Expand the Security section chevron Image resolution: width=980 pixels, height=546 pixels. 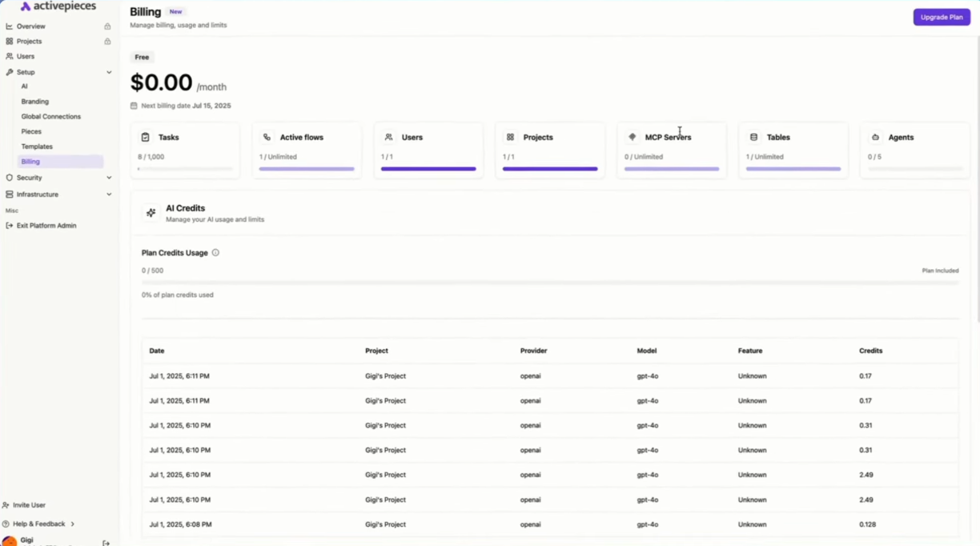pyautogui.click(x=109, y=178)
